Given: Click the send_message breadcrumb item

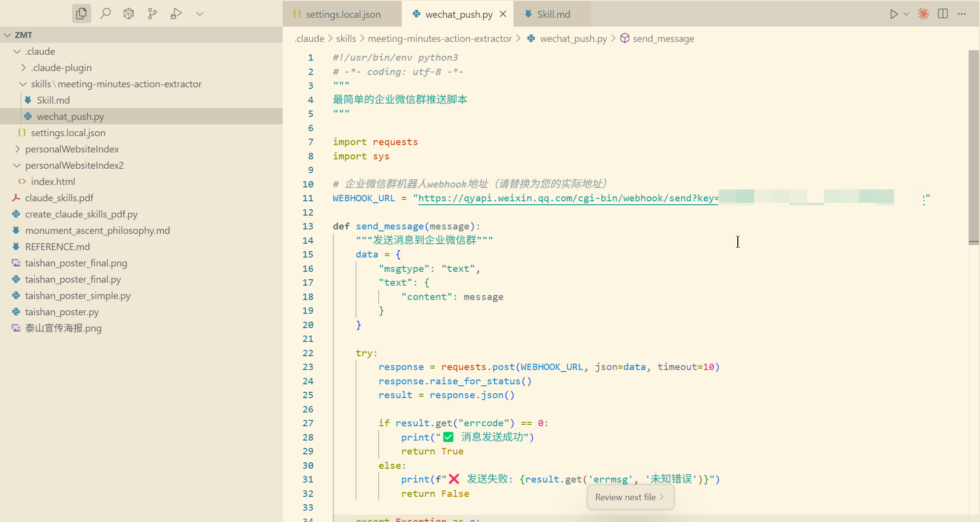Looking at the screenshot, I should [663, 38].
